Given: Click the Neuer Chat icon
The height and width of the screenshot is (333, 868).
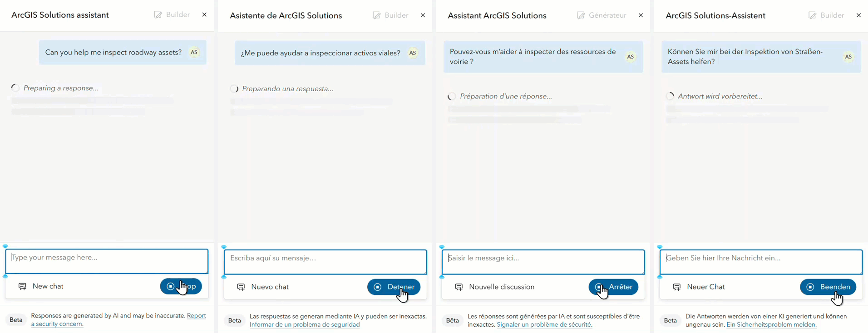Looking at the screenshot, I should click(x=677, y=287).
